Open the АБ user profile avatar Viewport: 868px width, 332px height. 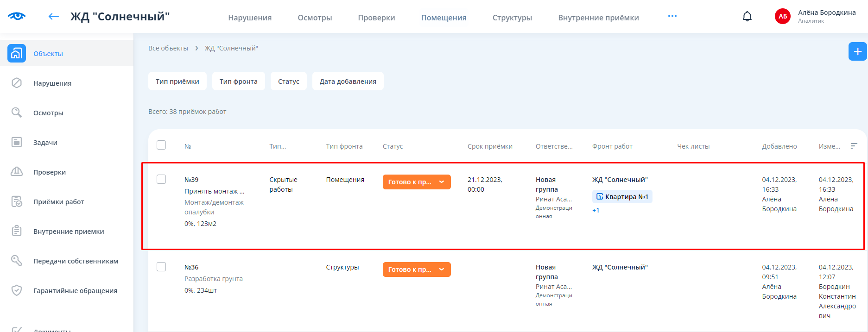[x=782, y=16]
